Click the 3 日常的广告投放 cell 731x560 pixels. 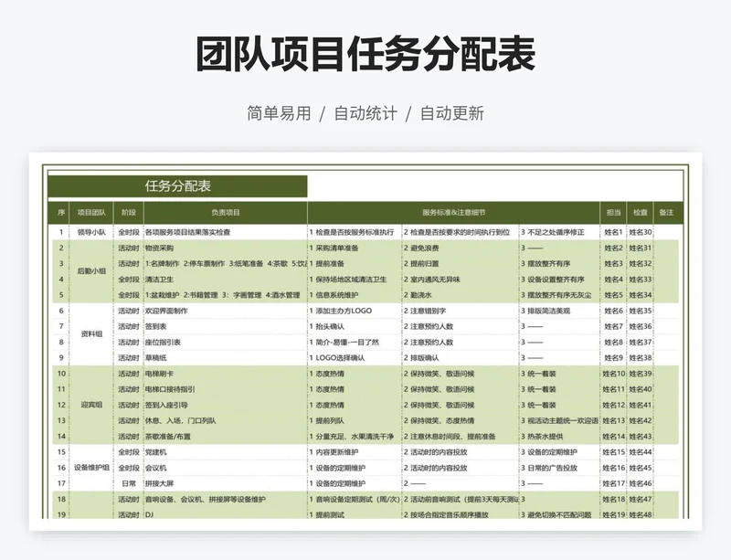[x=559, y=468]
